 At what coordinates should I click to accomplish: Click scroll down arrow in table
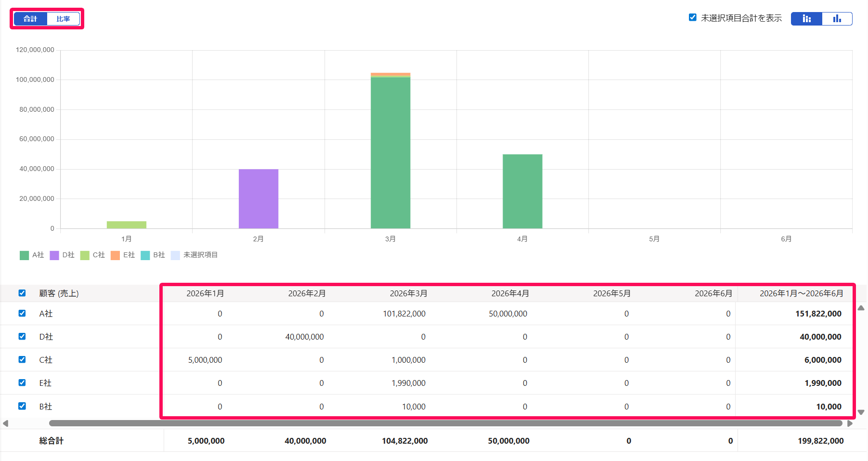(861, 412)
